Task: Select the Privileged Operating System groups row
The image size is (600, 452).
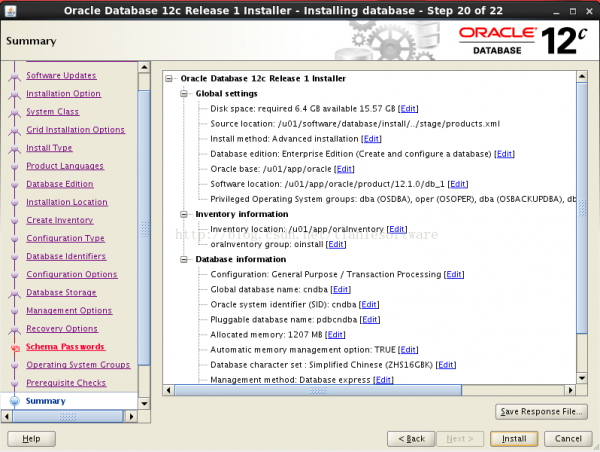Action: coord(393,199)
